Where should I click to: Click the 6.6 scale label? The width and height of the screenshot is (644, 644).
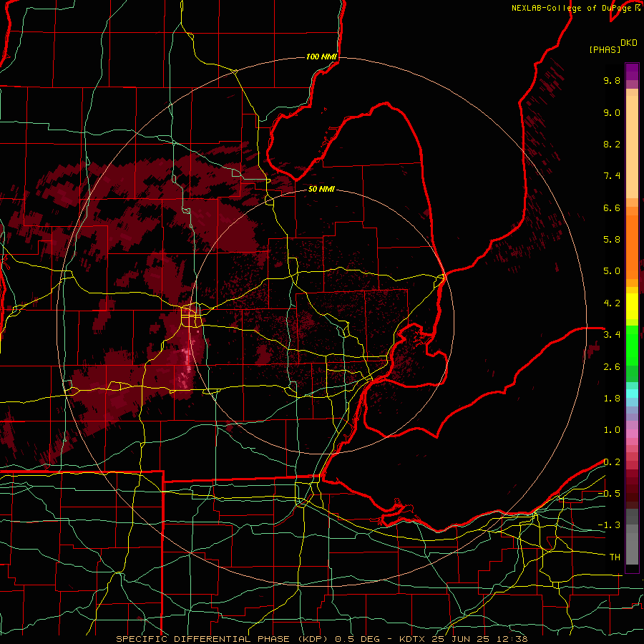[612, 208]
